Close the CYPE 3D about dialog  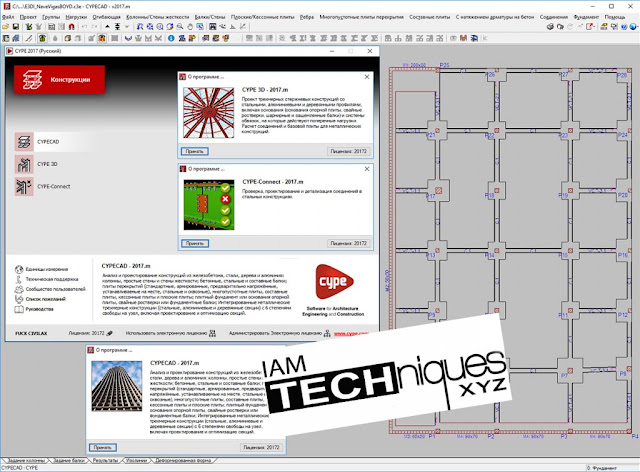(367, 77)
